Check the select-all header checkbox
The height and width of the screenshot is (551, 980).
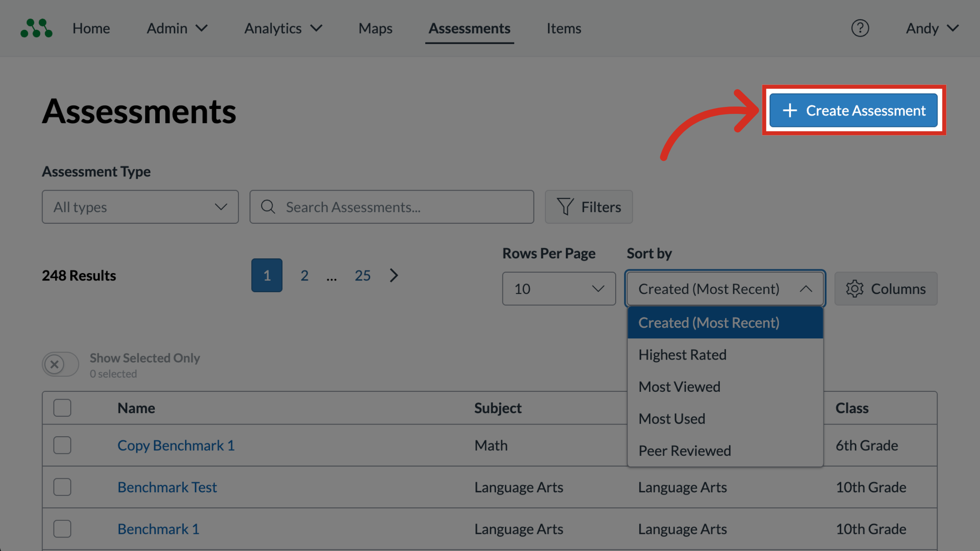click(62, 408)
